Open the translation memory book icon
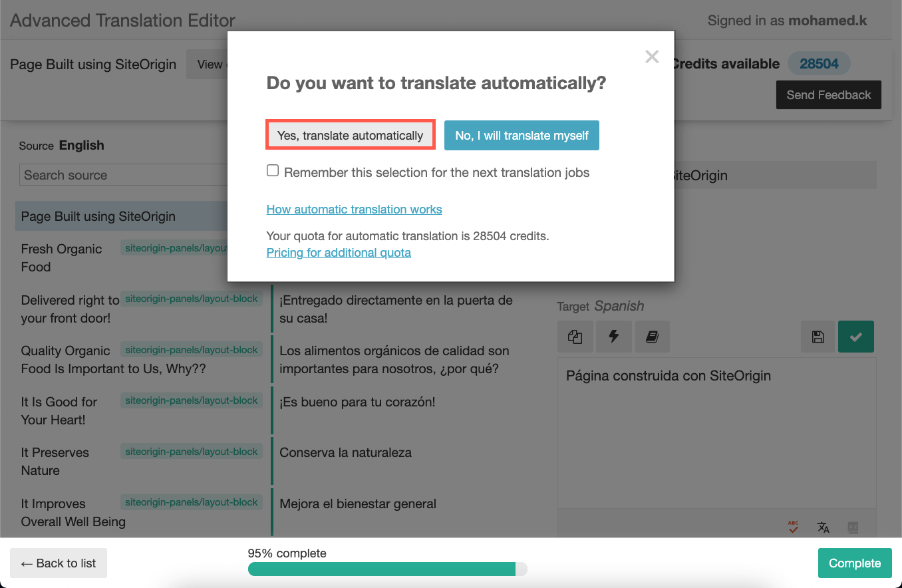 coord(652,337)
